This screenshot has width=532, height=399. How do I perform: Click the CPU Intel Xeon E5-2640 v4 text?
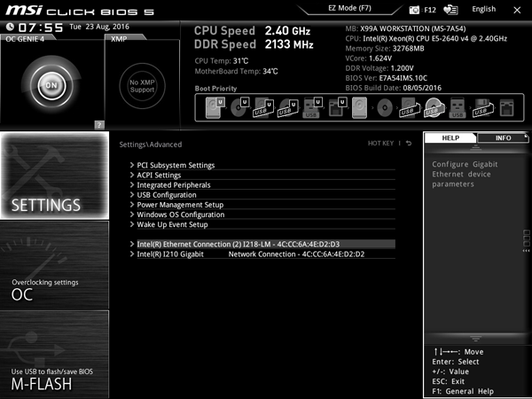coord(426,38)
